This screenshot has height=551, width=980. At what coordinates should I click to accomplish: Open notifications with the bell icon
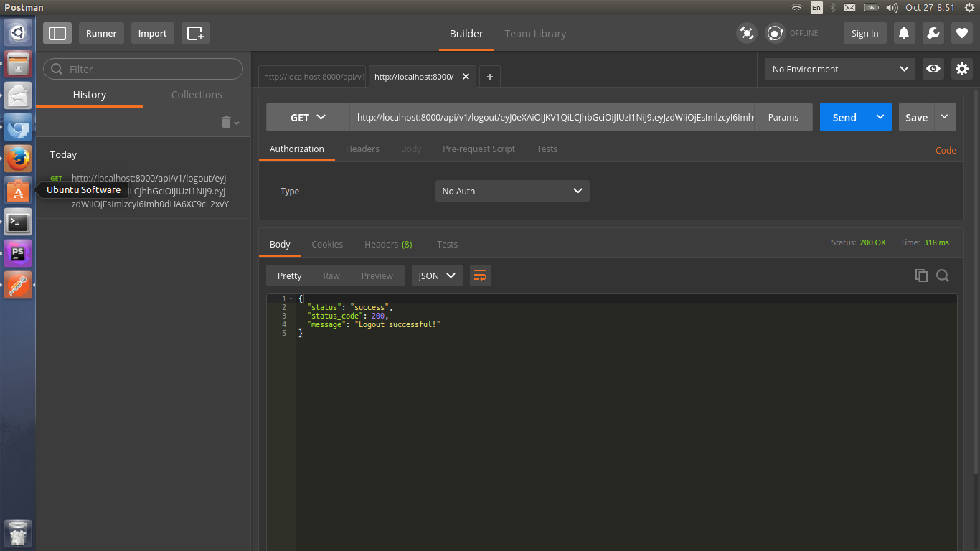(903, 32)
